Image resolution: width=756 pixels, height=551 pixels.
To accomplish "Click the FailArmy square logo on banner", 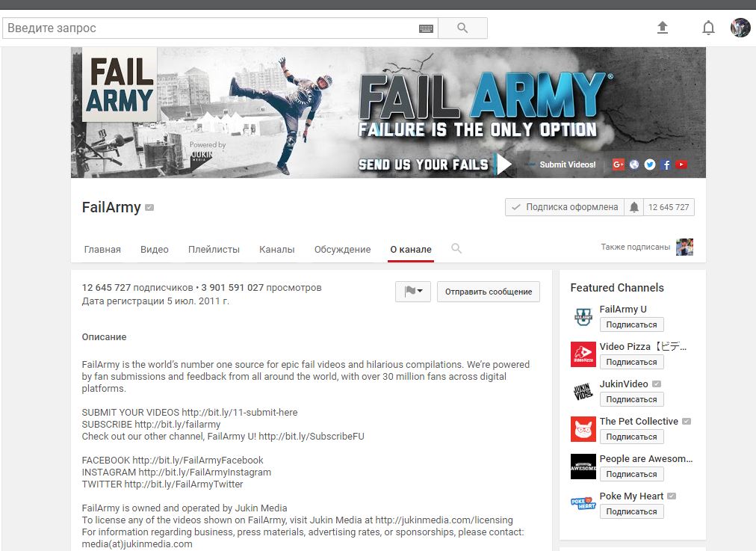I will coord(120,85).
